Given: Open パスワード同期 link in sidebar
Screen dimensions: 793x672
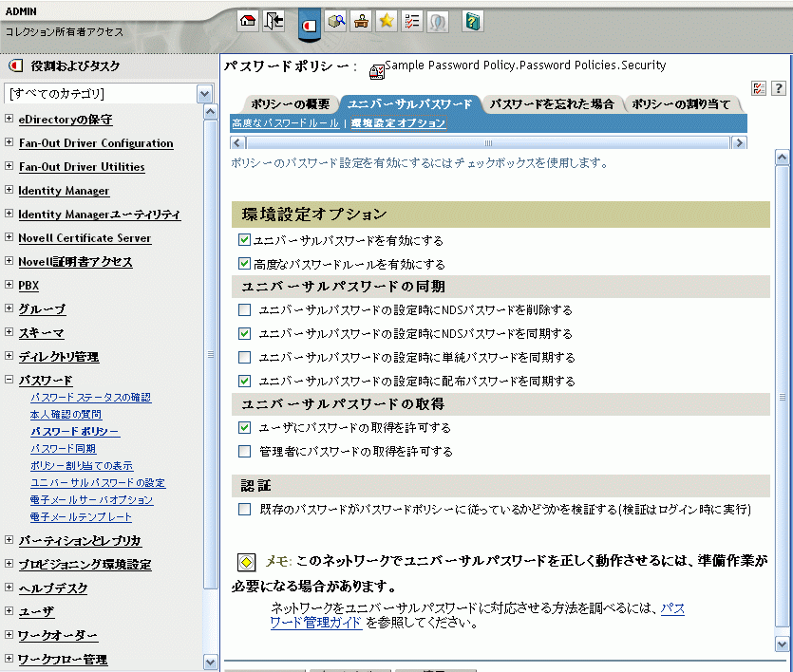Looking at the screenshot, I should click(63, 448).
